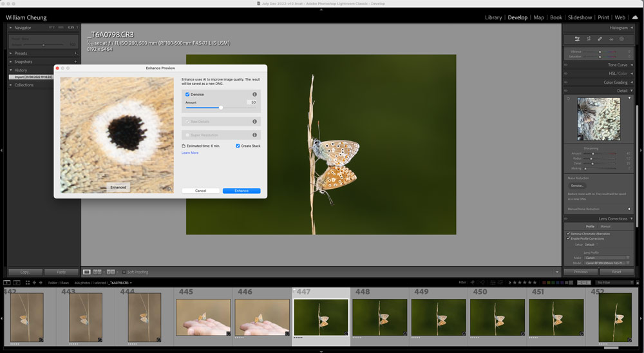
Task: Select the Edit sliders tool icon
Action: click(577, 39)
